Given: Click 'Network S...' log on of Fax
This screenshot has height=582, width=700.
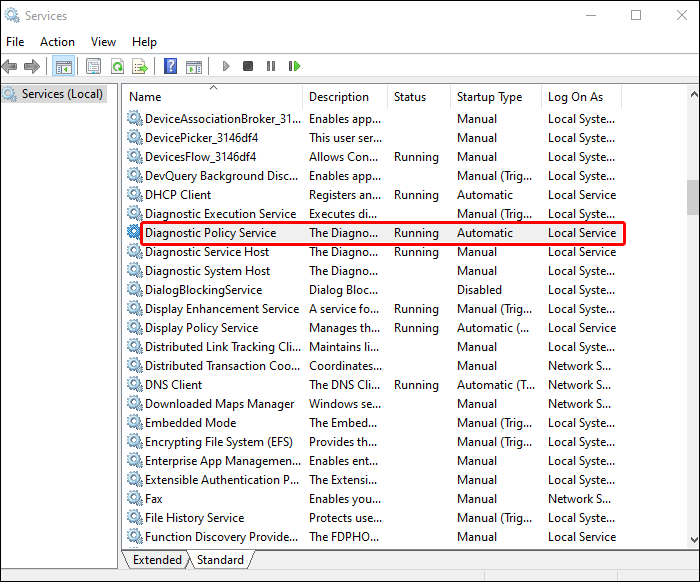Looking at the screenshot, I should pyautogui.click(x=579, y=499).
